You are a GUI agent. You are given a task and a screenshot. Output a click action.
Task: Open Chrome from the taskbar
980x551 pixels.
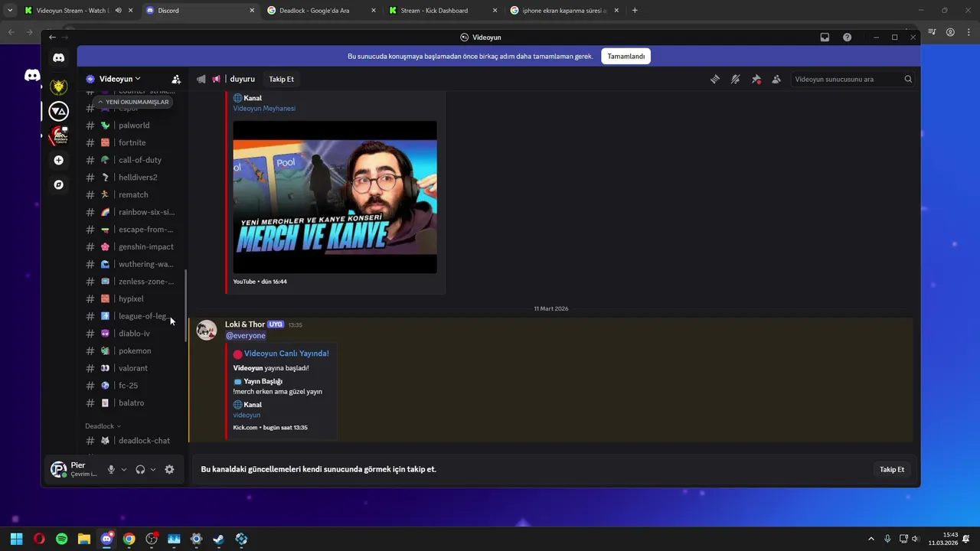[129, 539]
